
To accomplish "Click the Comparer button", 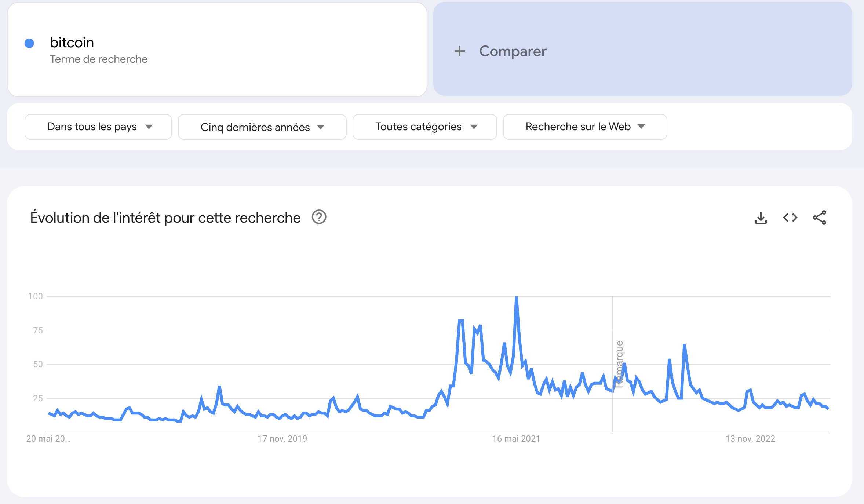I will coord(513,51).
